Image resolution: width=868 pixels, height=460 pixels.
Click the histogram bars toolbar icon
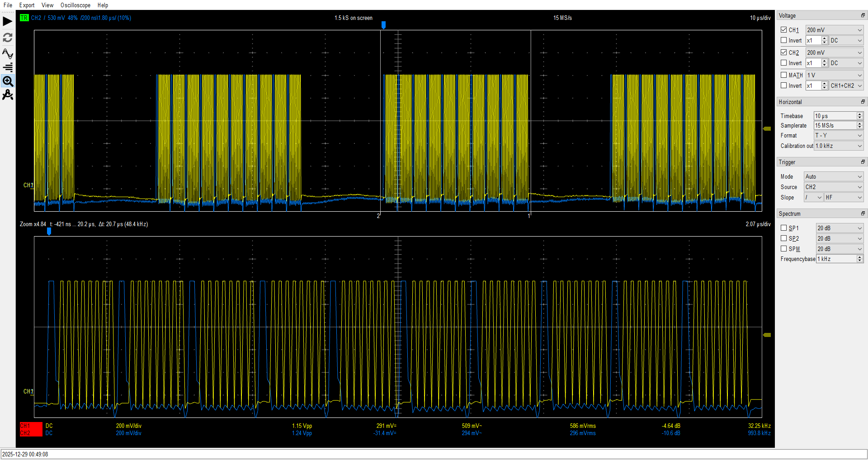point(8,67)
